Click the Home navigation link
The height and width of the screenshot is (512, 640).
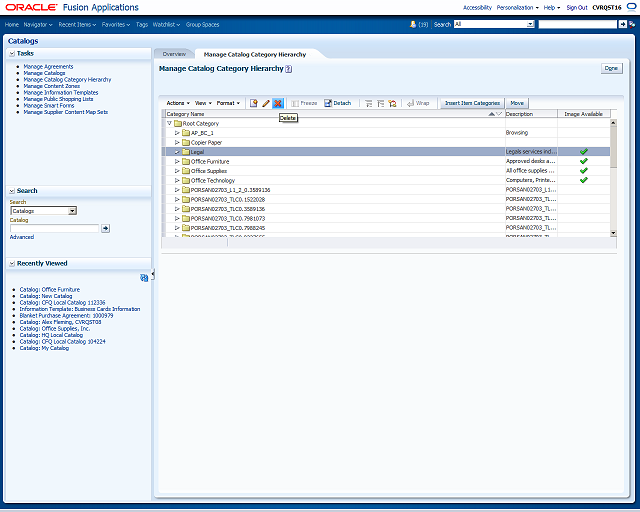pos(12,24)
